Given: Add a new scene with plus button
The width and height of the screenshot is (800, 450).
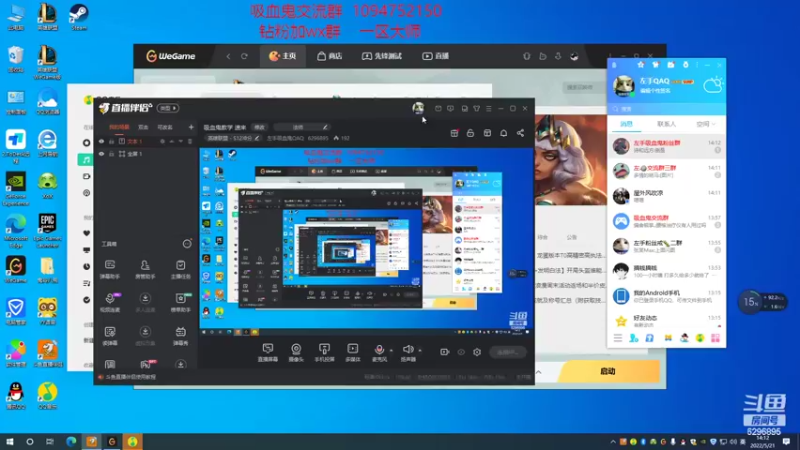Looking at the screenshot, I should coord(191,127).
